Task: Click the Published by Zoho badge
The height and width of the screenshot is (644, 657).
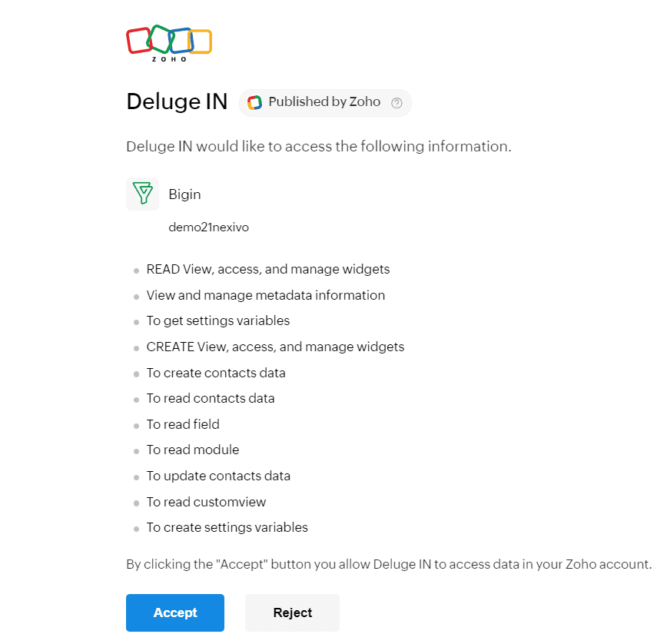Action: click(x=325, y=103)
